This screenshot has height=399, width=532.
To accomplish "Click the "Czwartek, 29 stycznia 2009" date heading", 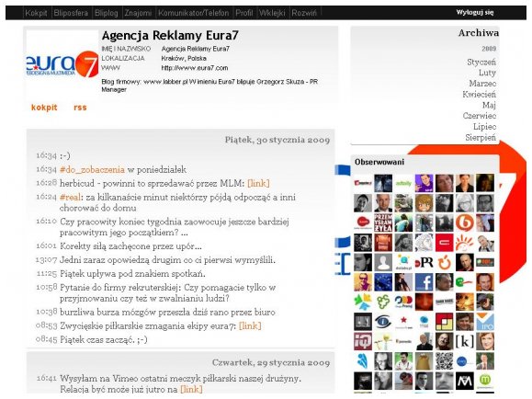I will pyautogui.click(x=271, y=362).
